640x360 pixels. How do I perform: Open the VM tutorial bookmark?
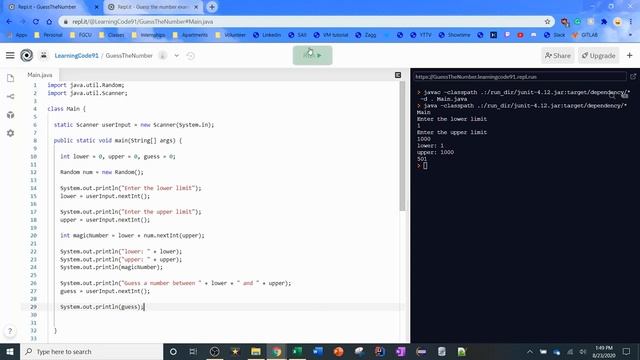(x=331, y=35)
